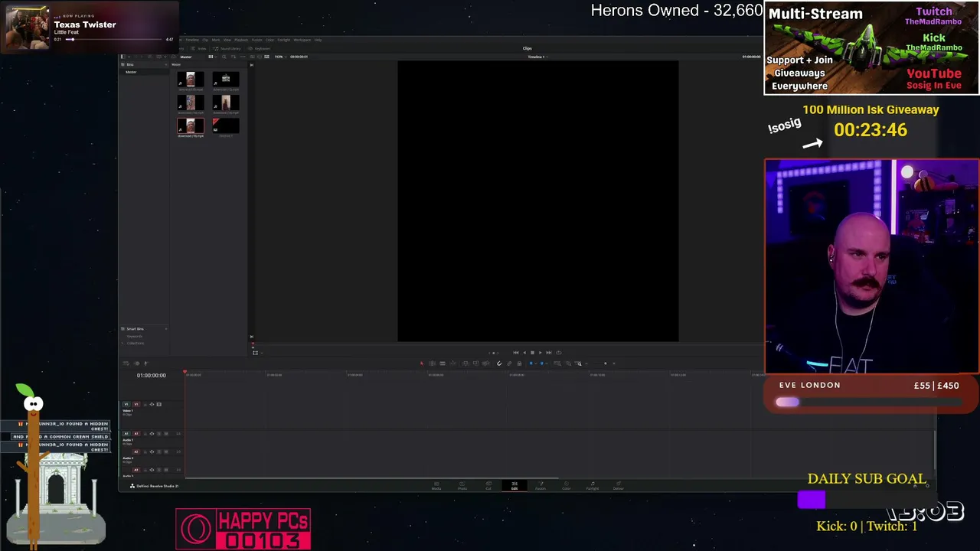This screenshot has height=551, width=980.
Task: Select the first clip thumbnail in top row
Action: point(191,80)
